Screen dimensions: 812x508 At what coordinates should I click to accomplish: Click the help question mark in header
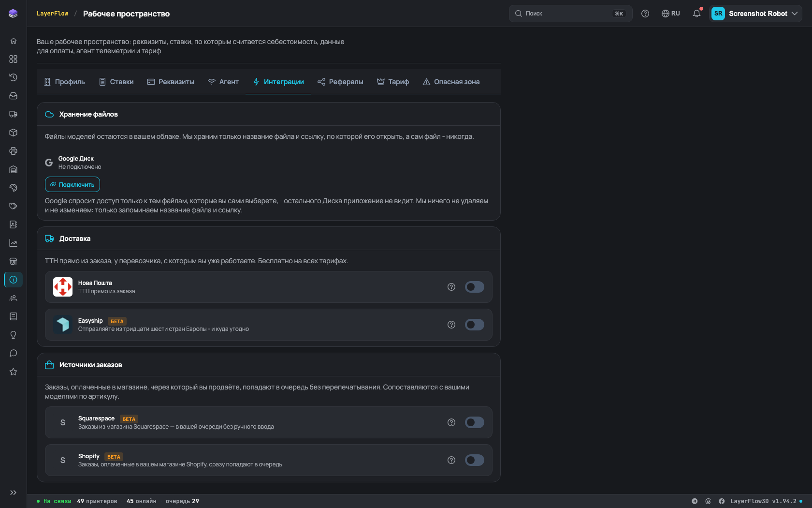(645, 14)
